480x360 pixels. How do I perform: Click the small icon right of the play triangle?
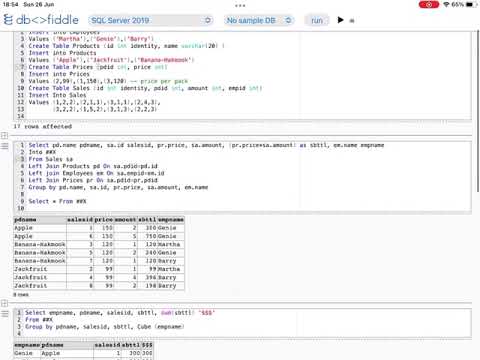coord(352,21)
